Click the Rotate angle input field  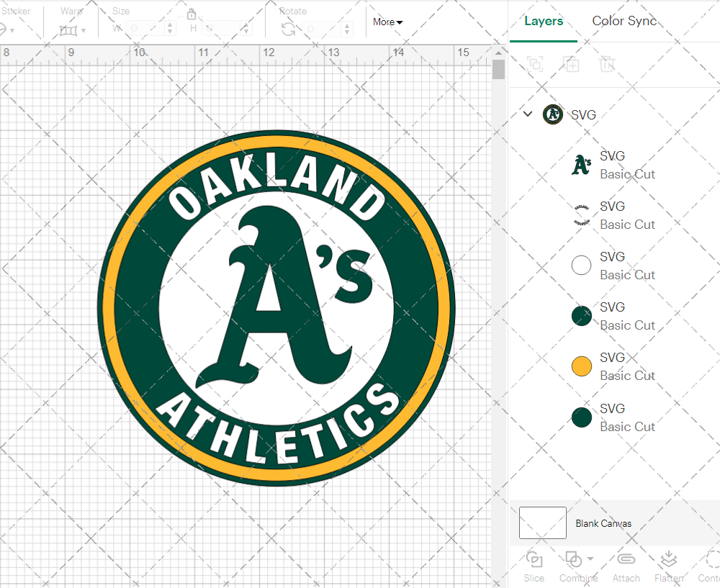pos(321,29)
